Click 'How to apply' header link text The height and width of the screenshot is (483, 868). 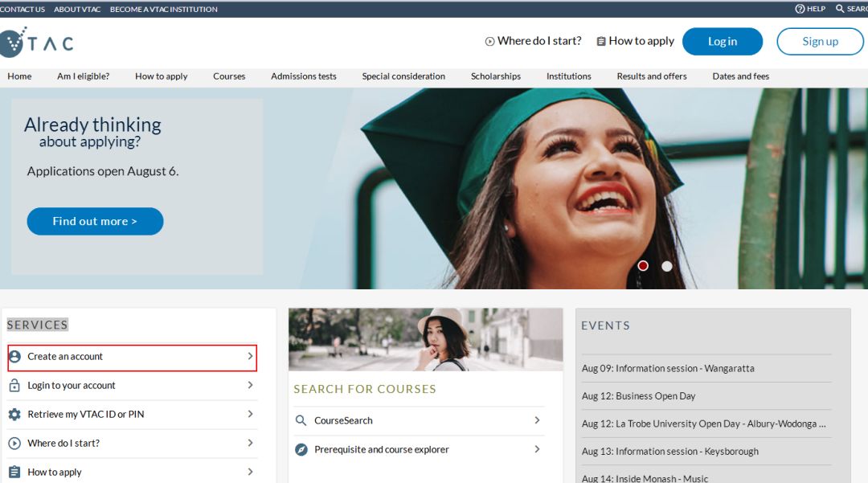pos(641,41)
